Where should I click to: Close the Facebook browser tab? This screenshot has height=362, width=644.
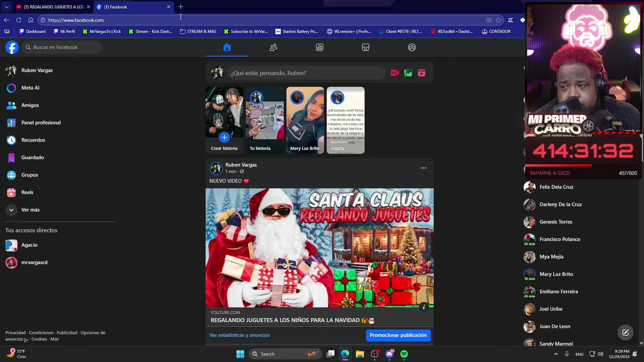(x=169, y=7)
